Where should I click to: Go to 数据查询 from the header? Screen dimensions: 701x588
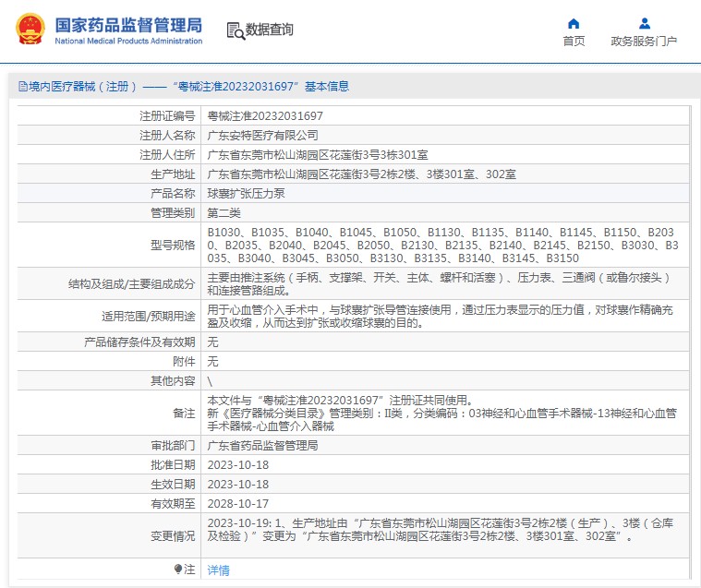point(269,30)
